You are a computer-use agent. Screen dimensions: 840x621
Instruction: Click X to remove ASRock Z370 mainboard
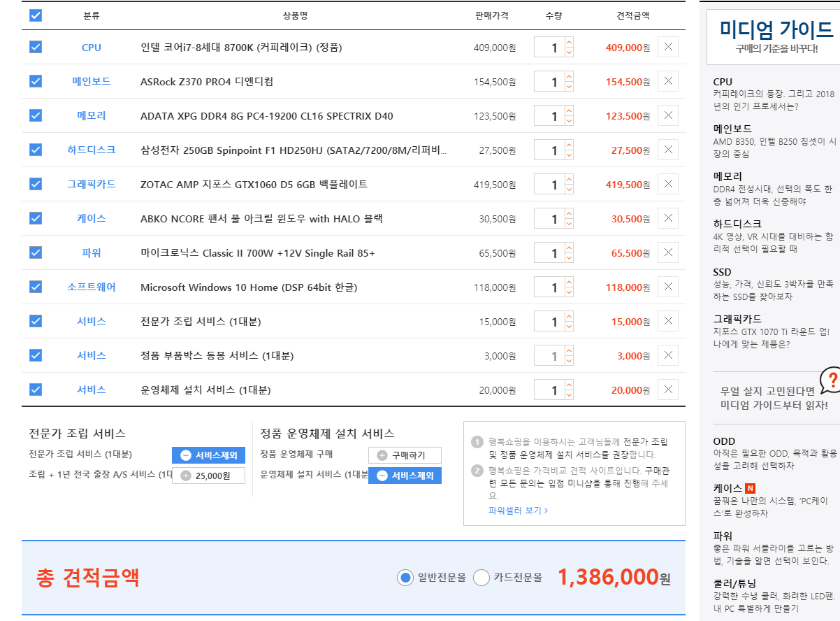(667, 81)
